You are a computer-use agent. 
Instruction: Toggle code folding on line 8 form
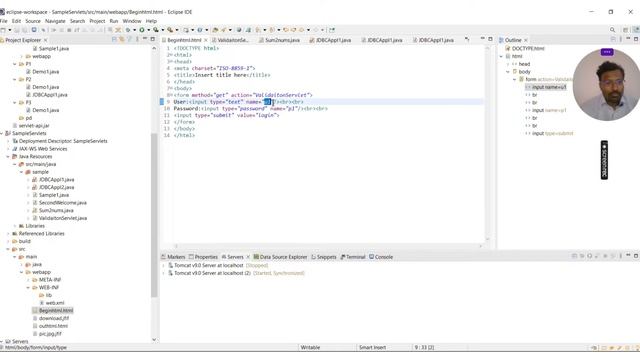point(171,95)
